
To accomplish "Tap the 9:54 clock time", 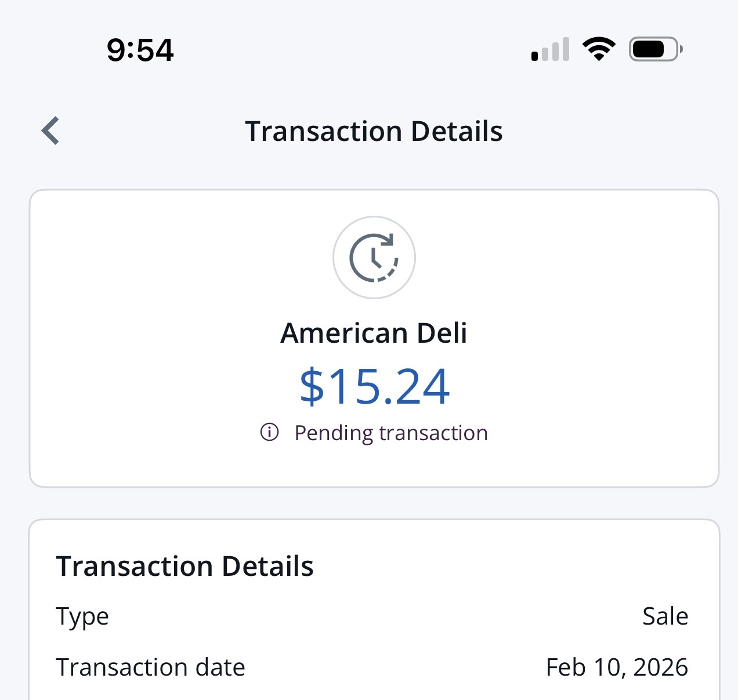I will tap(140, 50).
